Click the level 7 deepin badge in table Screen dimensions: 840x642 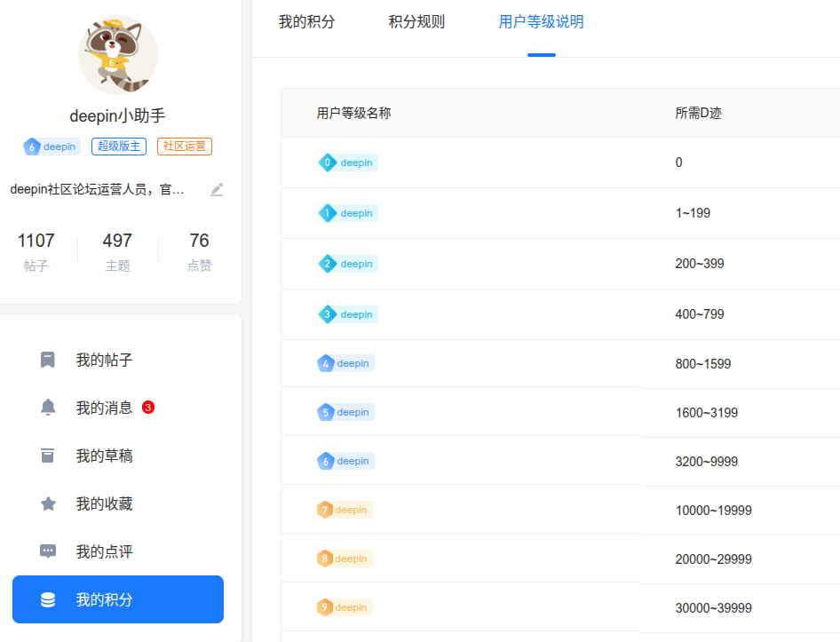click(x=344, y=510)
